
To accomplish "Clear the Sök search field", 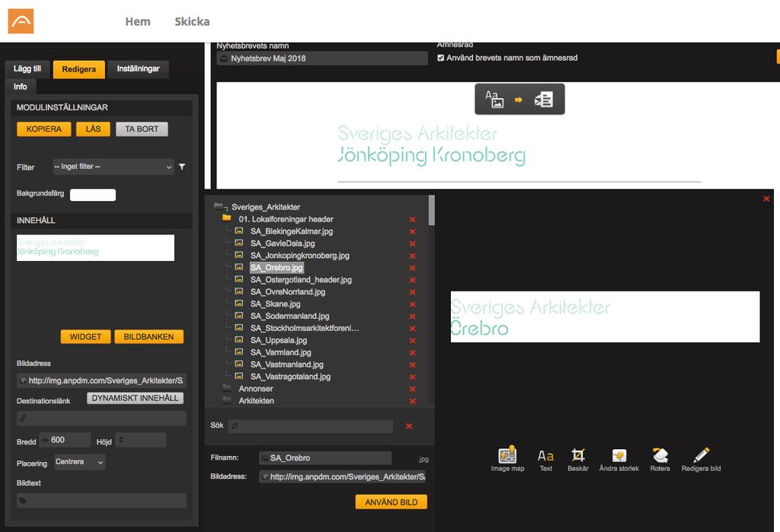I will (x=409, y=426).
